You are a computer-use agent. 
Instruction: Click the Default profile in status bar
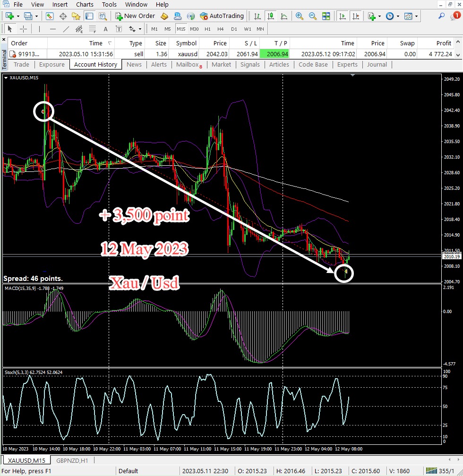pos(128,471)
